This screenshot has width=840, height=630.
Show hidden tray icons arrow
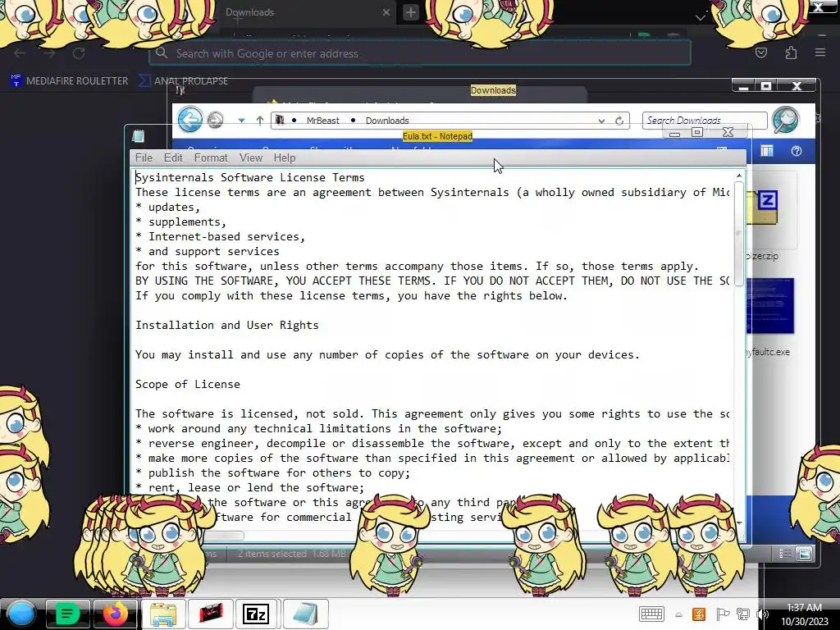(678, 614)
